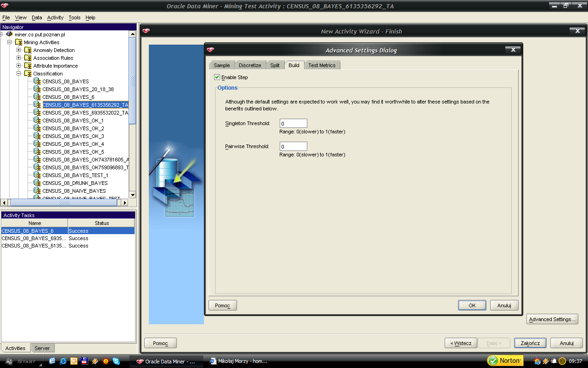Viewport: 588px width, 368px height.
Task: Expand the Association Rules tree node
Action: [19, 58]
